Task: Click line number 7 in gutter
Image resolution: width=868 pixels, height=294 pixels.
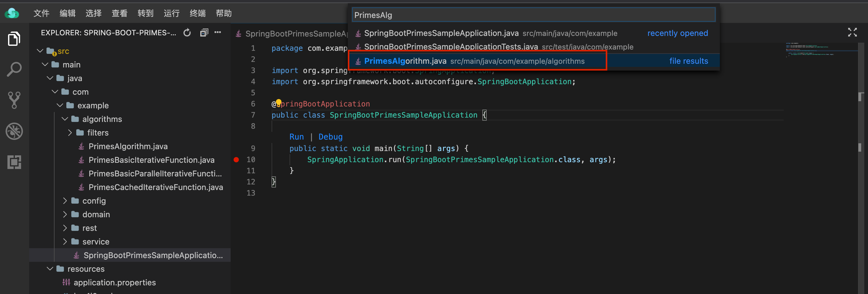Action: click(253, 115)
